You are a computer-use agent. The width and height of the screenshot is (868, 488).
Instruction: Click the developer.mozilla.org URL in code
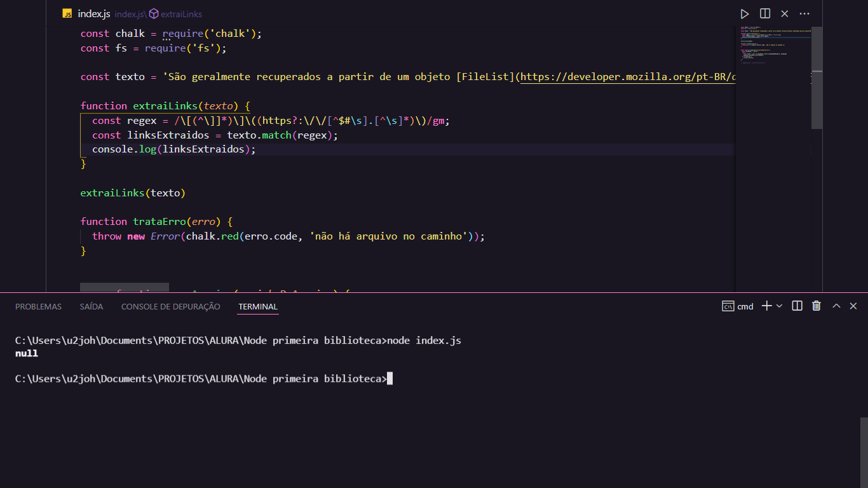(x=628, y=77)
